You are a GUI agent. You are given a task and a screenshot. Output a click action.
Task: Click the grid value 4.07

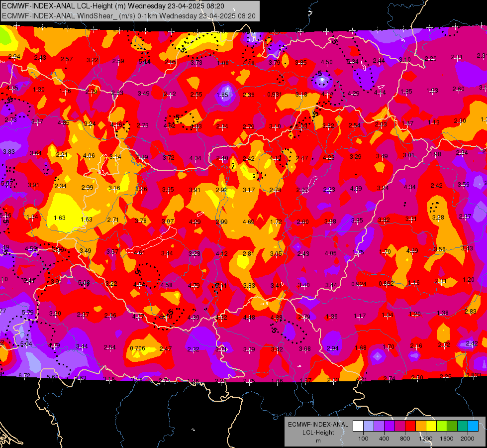[138, 317]
